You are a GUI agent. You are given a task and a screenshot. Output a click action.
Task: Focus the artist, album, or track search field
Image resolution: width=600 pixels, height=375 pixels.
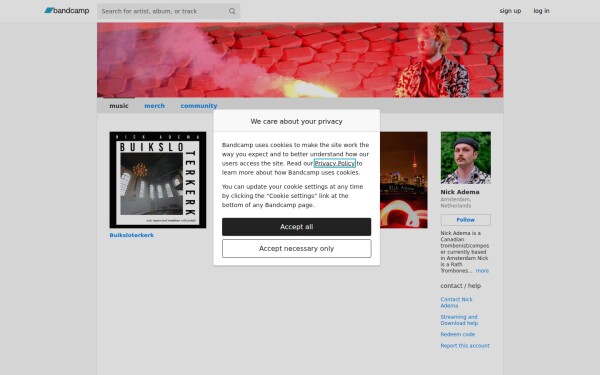168,11
